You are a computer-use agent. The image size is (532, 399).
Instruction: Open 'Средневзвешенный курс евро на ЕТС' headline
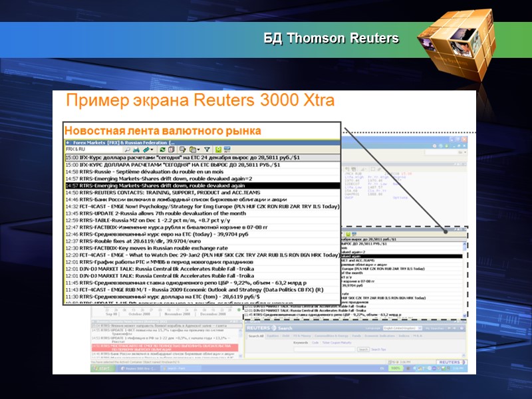click(203, 234)
